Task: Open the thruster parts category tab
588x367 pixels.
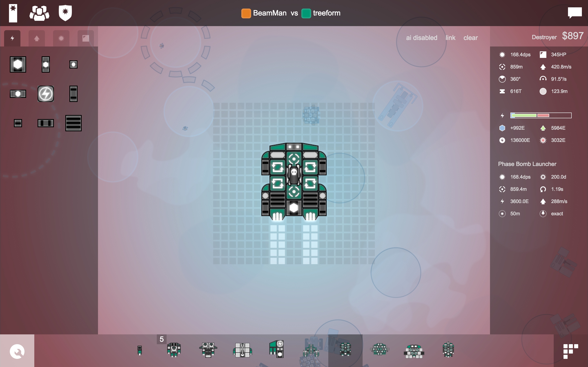Action: (37, 38)
